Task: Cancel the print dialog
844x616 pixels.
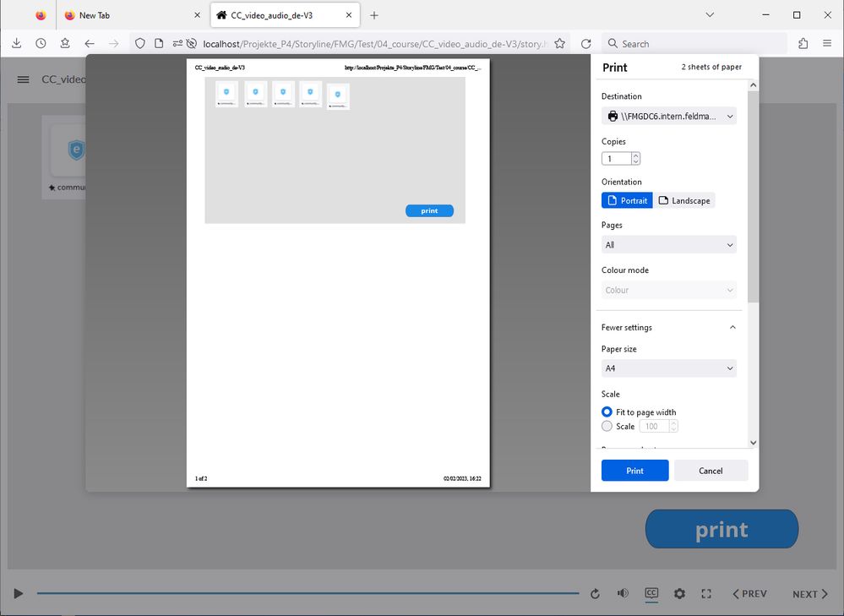Action: click(711, 471)
